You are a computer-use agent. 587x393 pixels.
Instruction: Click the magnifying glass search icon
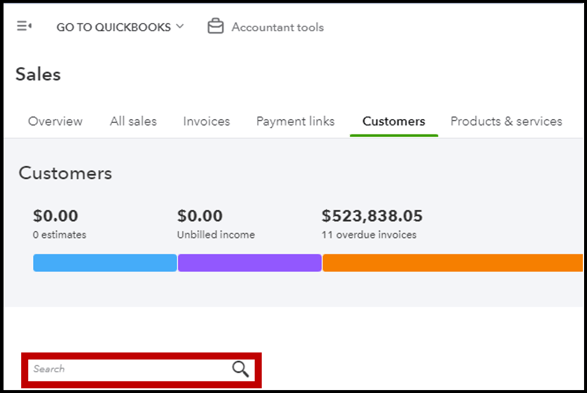pyautogui.click(x=240, y=369)
